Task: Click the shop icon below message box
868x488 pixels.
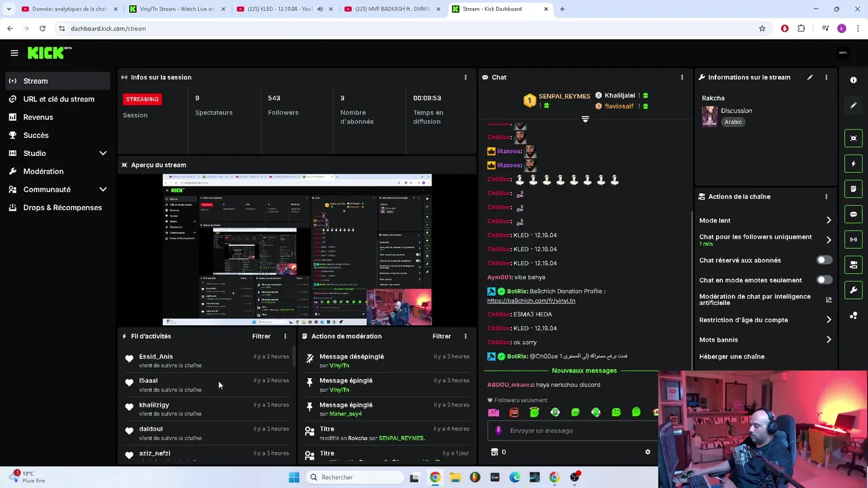Action: [494, 452]
